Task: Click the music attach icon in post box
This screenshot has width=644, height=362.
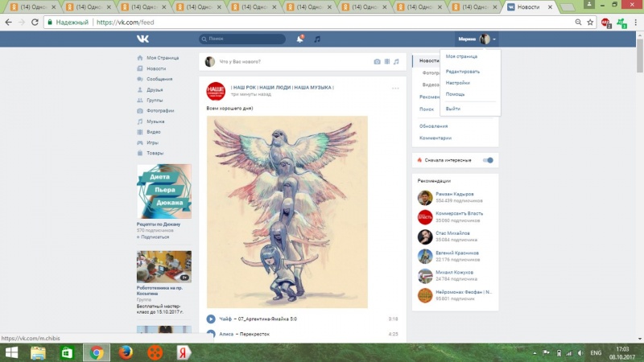Action: point(396,62)
